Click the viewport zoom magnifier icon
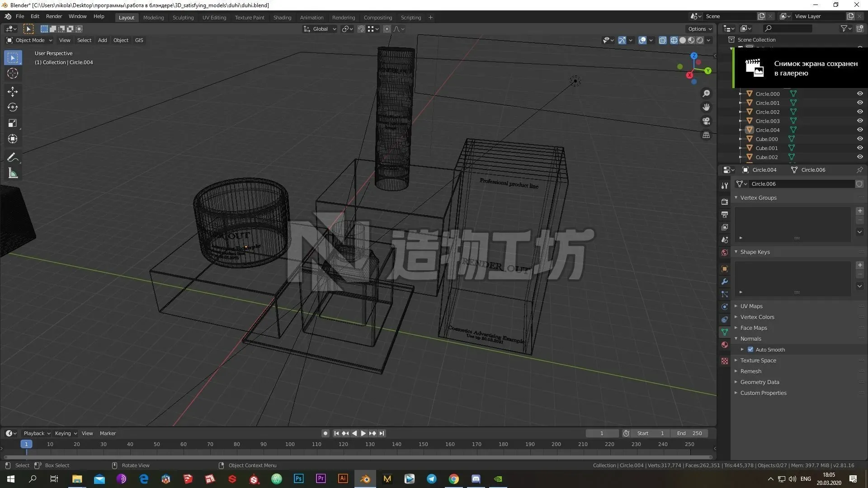 pos(706,94)
